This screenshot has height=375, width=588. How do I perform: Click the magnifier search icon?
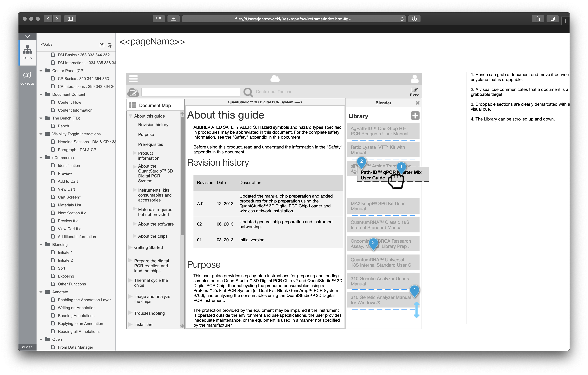(248, 92)
